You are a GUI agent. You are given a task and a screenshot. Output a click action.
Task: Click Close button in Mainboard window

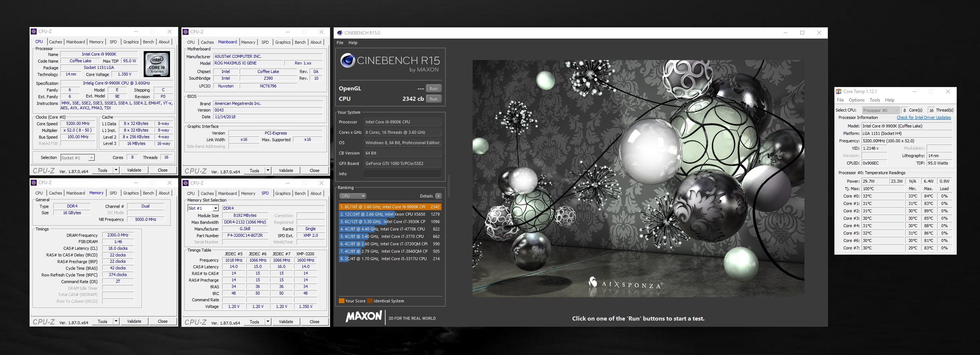click(x=314, y=170)
